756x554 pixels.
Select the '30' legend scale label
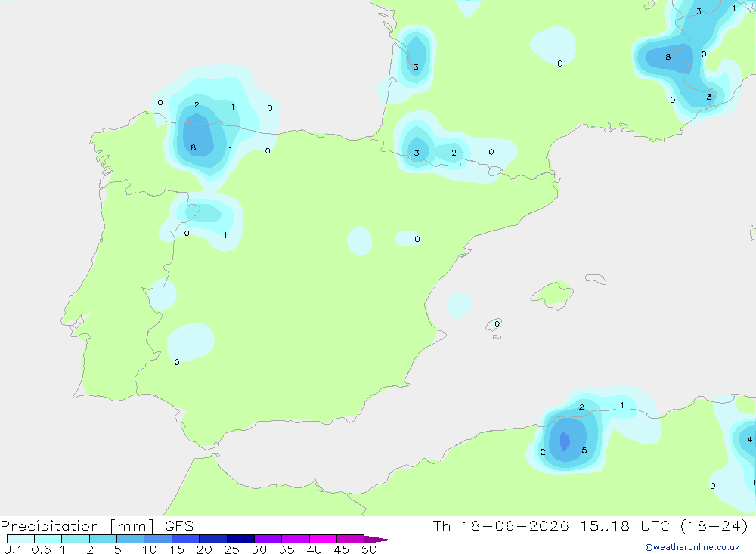click(x=259, y=549)
